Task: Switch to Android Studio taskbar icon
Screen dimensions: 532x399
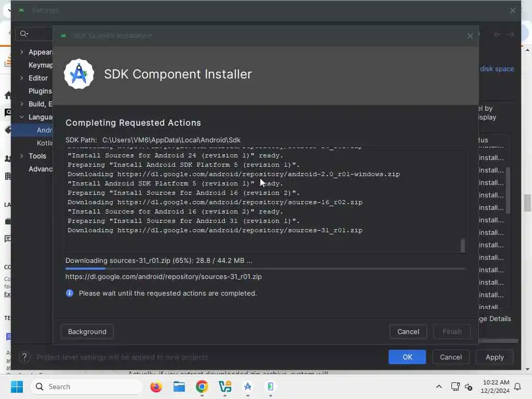Action: [248, 387]
